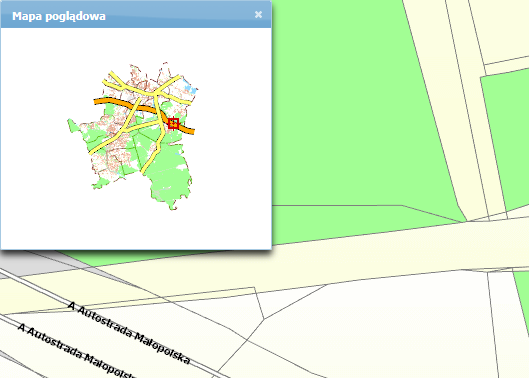529x378 pixels.
Task: Click the overview map thumbnail of the municipality
Action: point(133,136)
